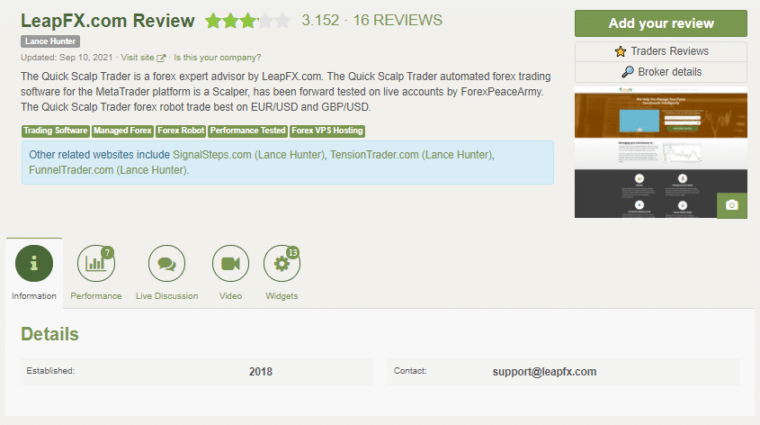Click the external link icon after Visit site
This screenshot has height=425, width=760.
[x=161, y=58]
